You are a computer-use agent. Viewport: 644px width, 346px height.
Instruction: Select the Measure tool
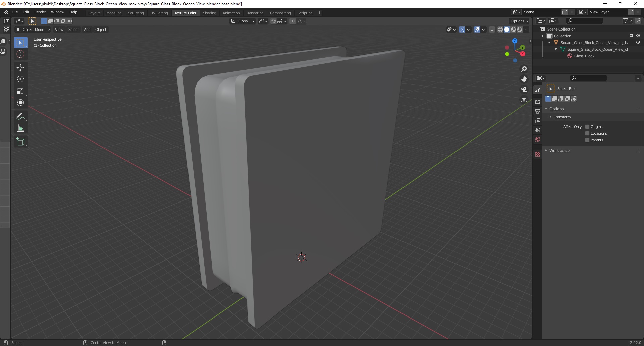point(20,128)
